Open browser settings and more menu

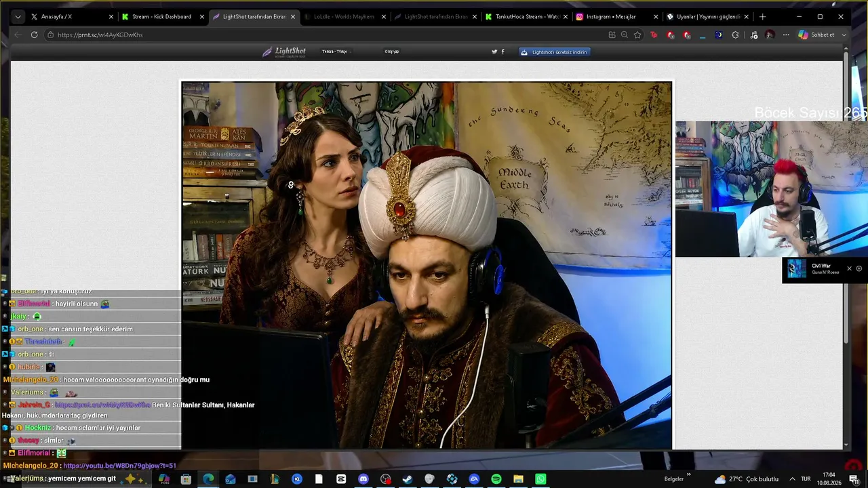point(786,35)
